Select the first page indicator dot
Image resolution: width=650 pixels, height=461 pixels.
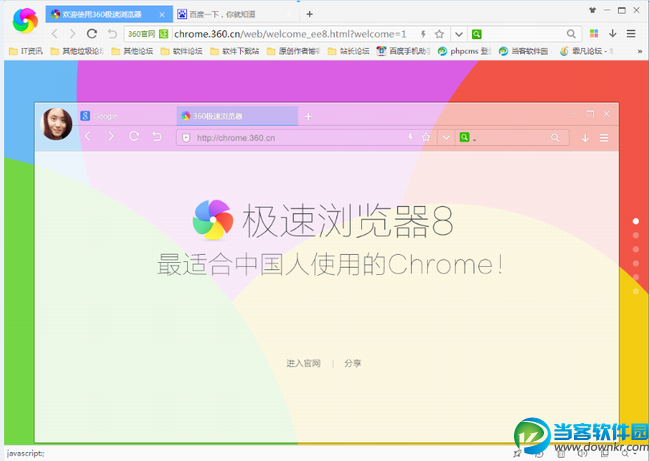636,221
